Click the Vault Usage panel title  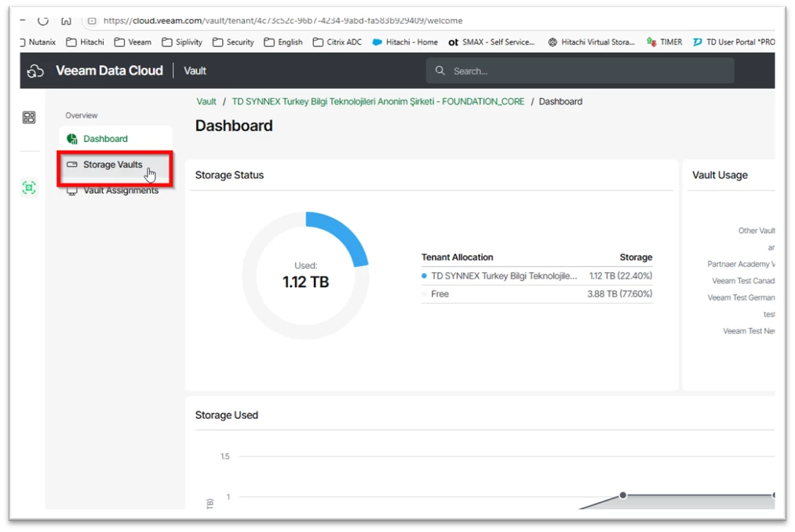point(720,175)
